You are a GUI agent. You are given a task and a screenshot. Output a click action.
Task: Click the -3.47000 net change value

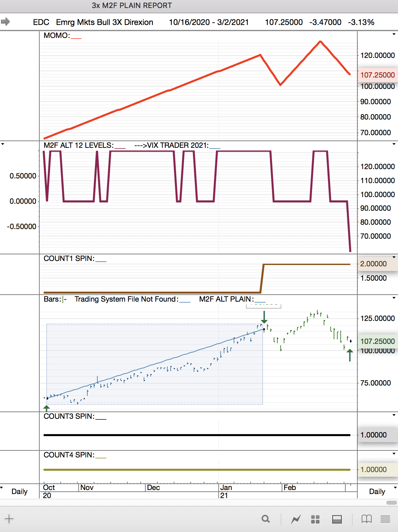[x=325, y=22]
